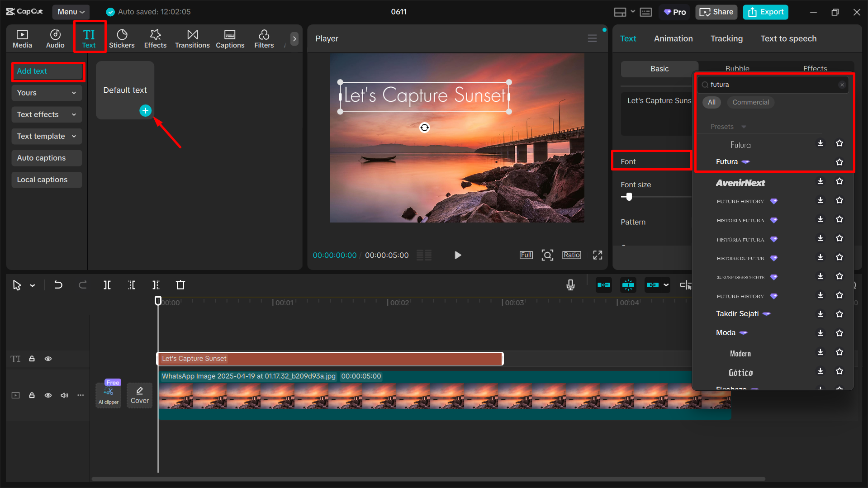The image size is (868, 488).
Task: Open the Media panel
Action: 22,38
